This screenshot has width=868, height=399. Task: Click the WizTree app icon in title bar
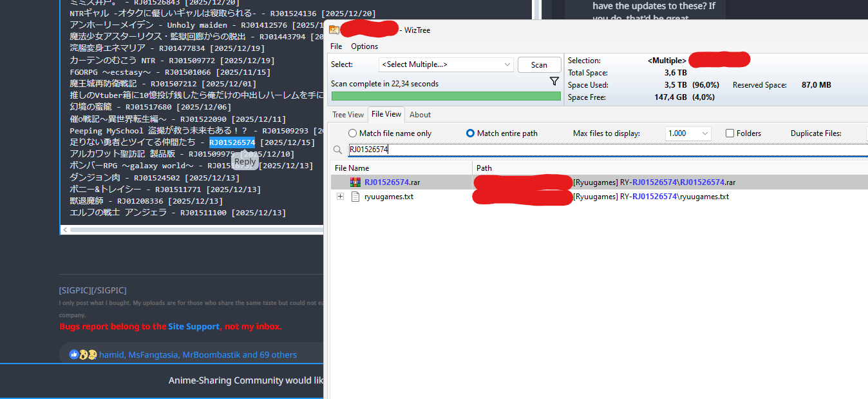(334, 30)
